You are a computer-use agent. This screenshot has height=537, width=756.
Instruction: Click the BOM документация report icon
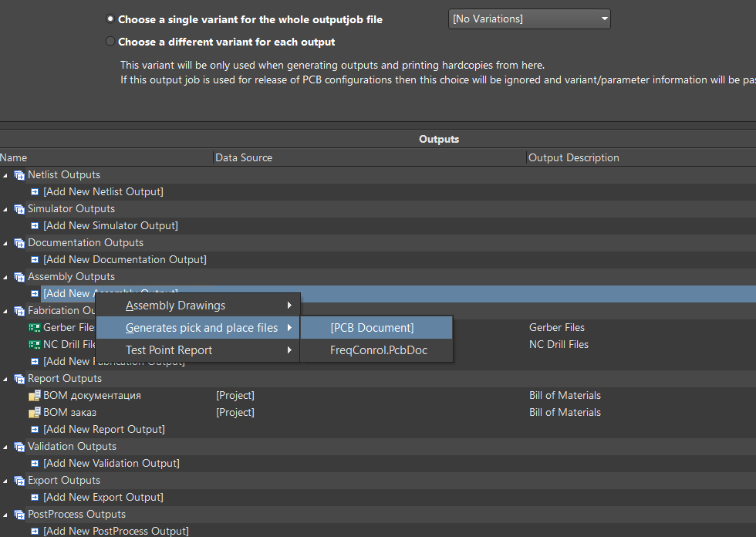35,396
